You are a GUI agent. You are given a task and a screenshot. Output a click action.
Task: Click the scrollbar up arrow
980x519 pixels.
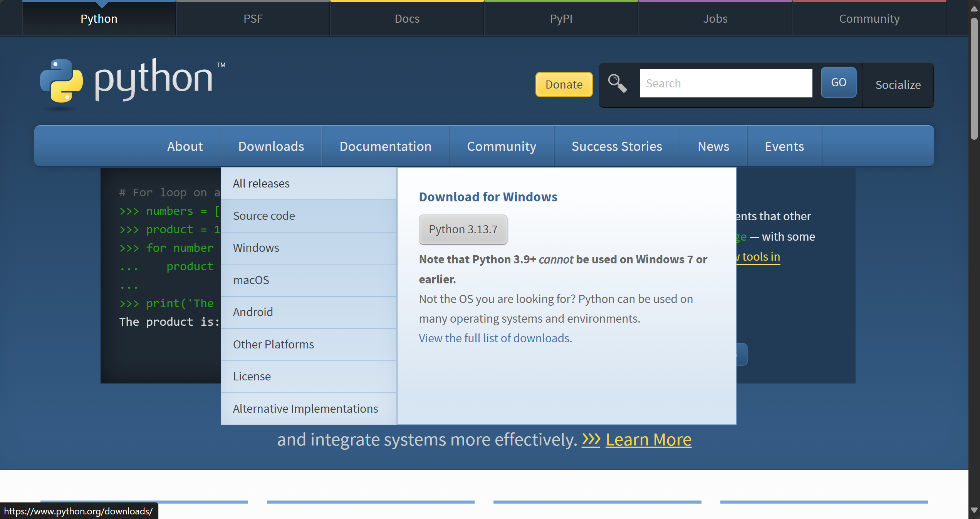click(x=974, y=8)
